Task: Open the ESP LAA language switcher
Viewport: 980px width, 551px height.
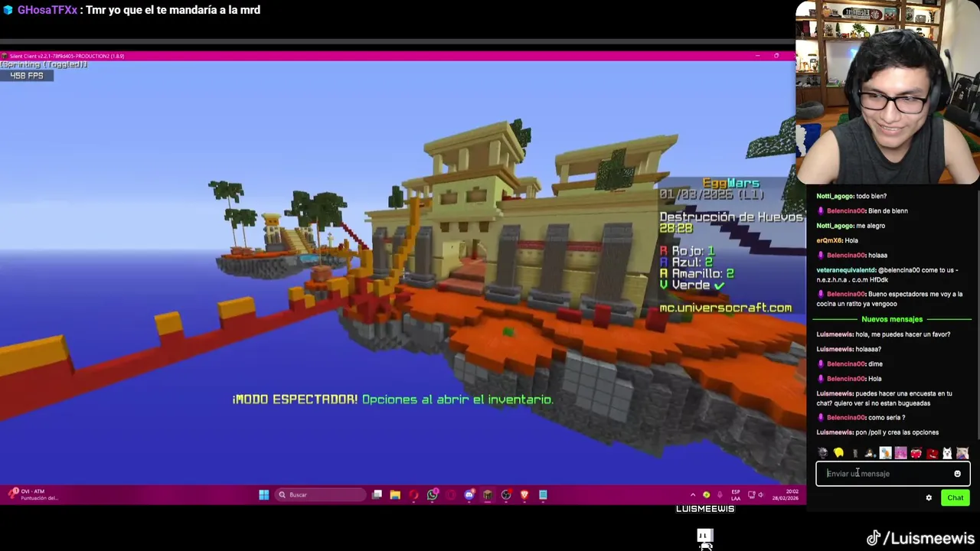Action: point(736,494)
